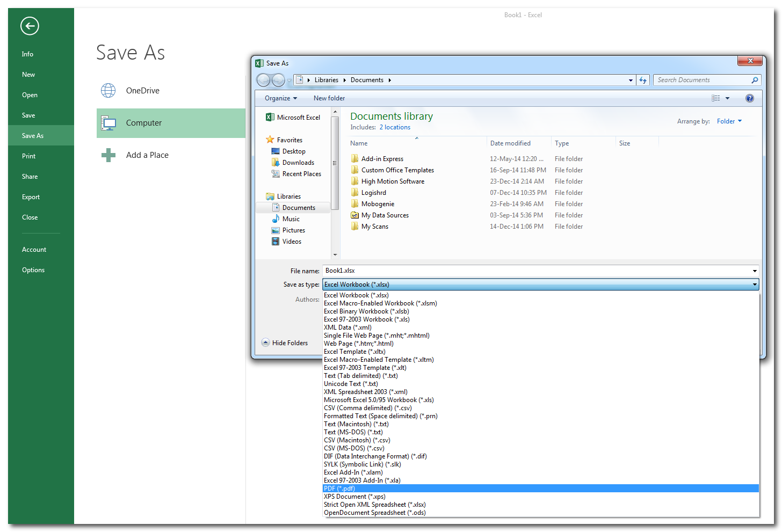Click the New folder button
This screenshot has width=782, height=532.
pos(329,98)
